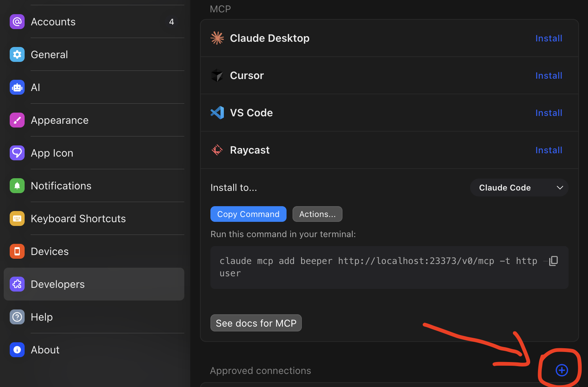Click the Notifications bell icon
Image resolution: width=588 pixels, height=387 pixels.
17,186
